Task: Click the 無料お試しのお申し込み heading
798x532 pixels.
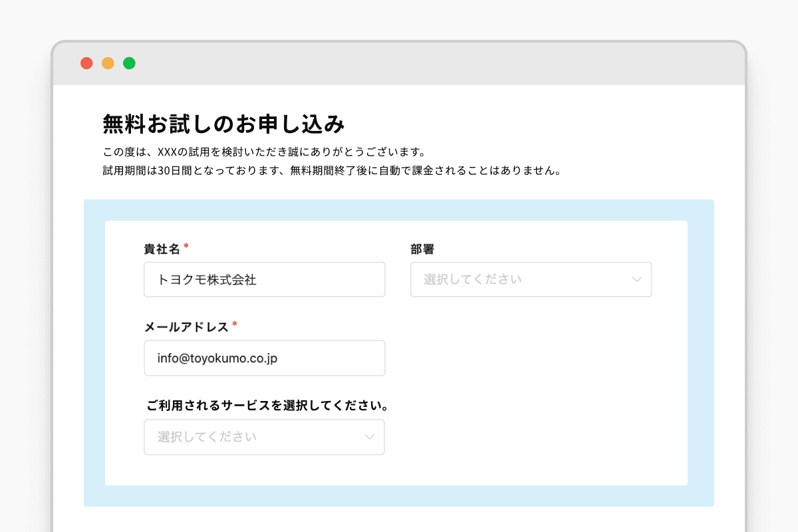Action: 223,124
